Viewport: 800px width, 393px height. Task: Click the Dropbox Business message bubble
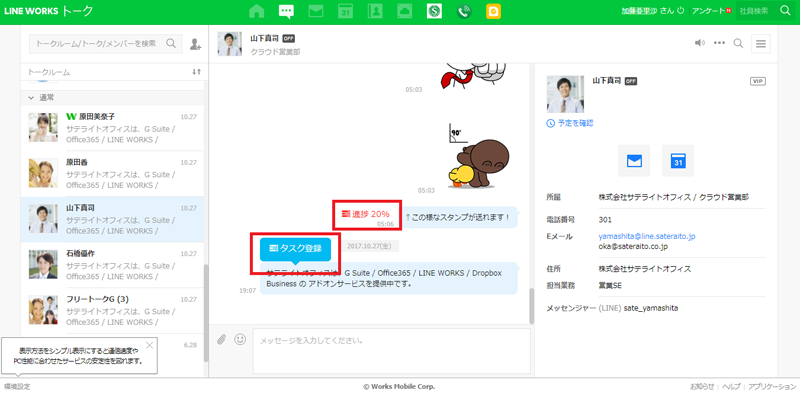pos(389,278)
